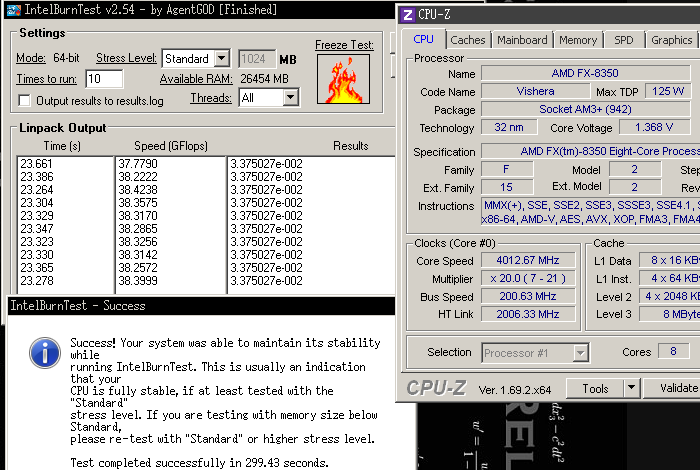Click the Level 2 cache value
Screen dimensions: 700x470
(670, 296)
